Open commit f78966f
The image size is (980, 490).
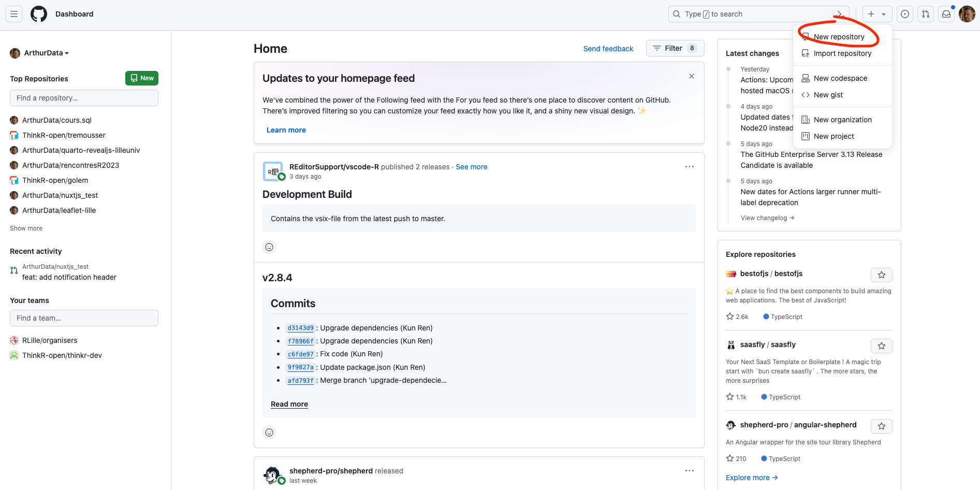tap(301, 341)
